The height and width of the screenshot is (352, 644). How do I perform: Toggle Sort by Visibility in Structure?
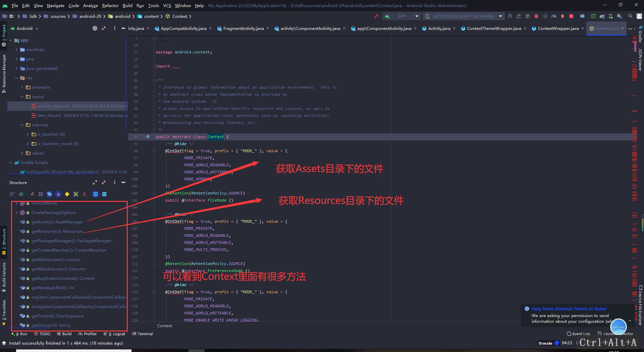pyautogui.click(x=12, y=194)
